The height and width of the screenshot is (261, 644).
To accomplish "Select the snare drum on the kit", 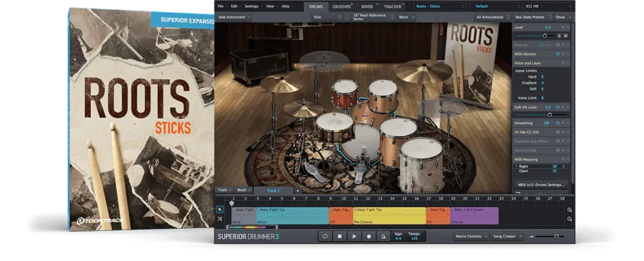I will pos(334,127).
